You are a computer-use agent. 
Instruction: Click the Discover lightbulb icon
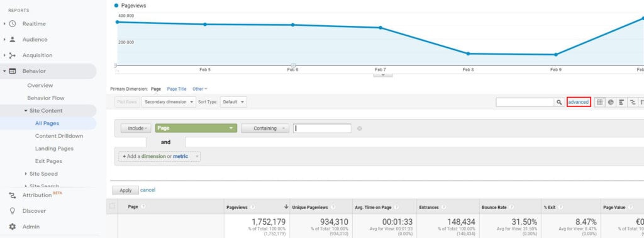[13, 211]
